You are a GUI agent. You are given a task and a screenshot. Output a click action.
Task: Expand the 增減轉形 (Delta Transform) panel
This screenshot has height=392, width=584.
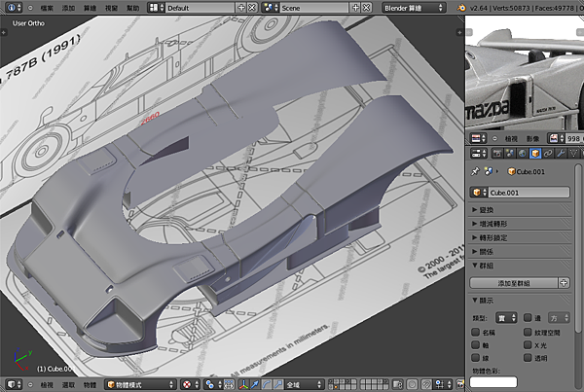520,224
